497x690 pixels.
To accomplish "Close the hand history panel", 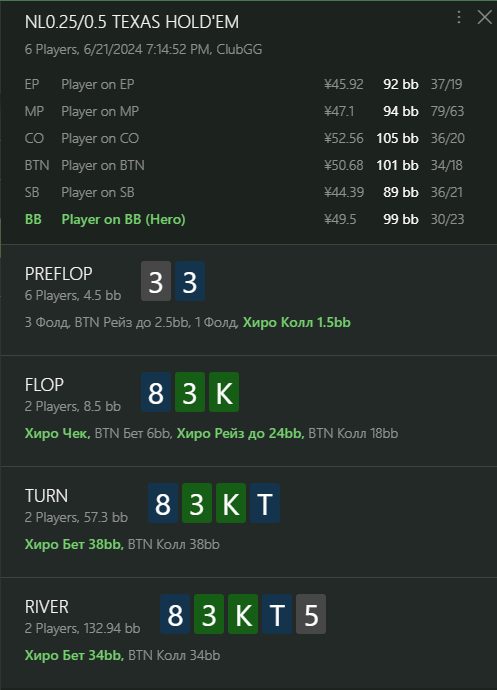I will 485,17.
